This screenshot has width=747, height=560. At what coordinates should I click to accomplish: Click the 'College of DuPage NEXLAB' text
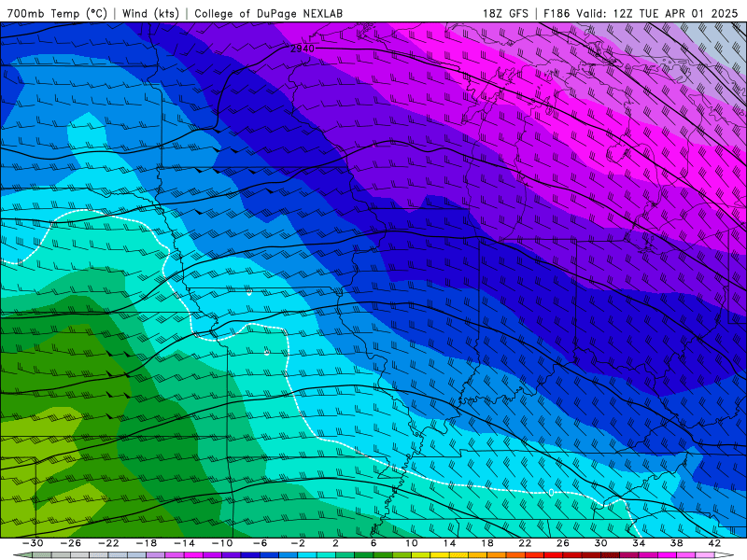(268, 13)
